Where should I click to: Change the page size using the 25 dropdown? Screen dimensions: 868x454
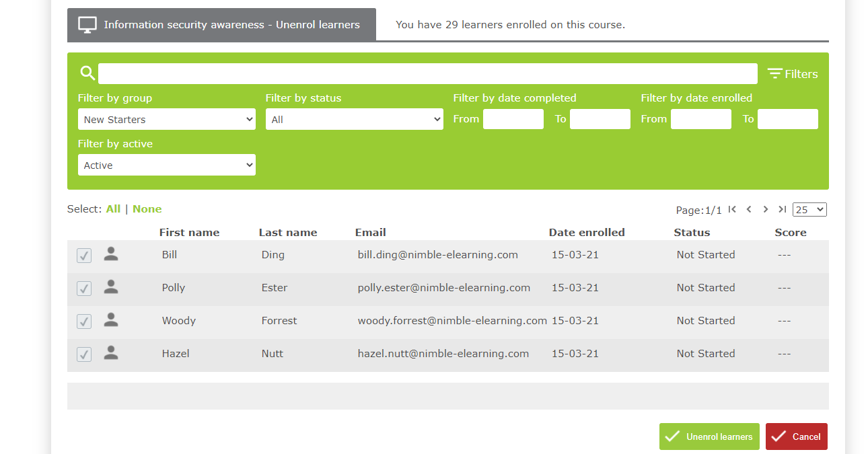(809, 209)
